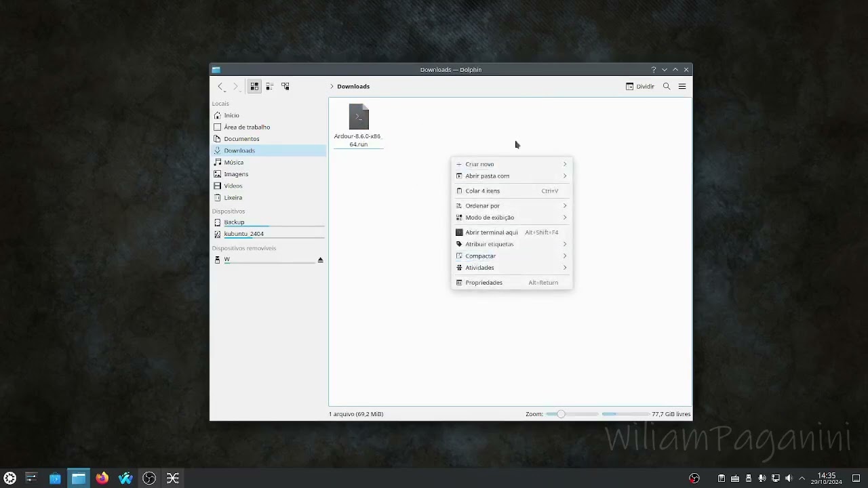Eject the removable device W
Viewport: 868px width, 488px height.
[x=321, y=260]
